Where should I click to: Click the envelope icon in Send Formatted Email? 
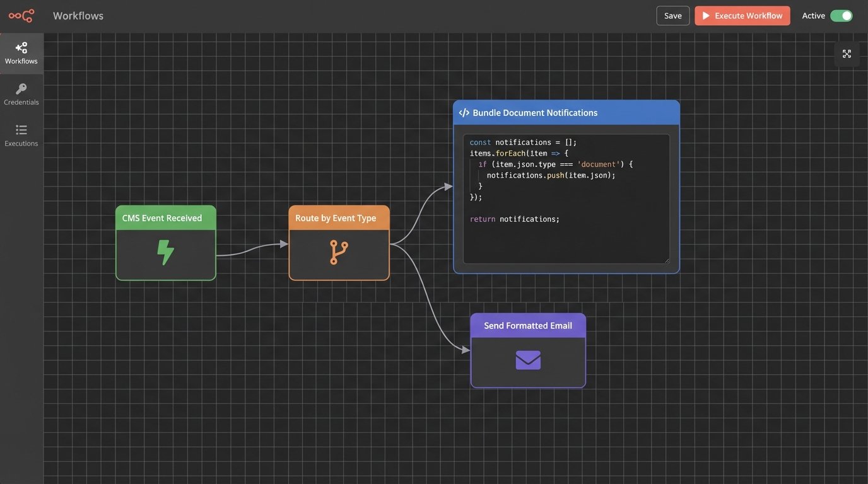[x=527, y=359]
